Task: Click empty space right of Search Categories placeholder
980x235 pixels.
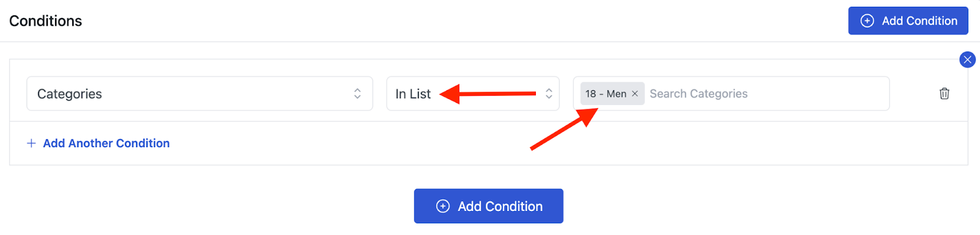Action: click(818, 94)
